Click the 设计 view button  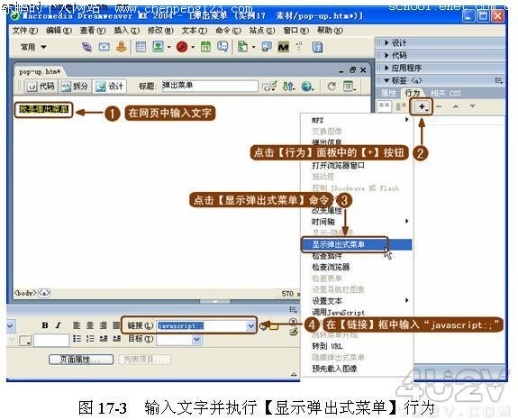coord(109,87)
